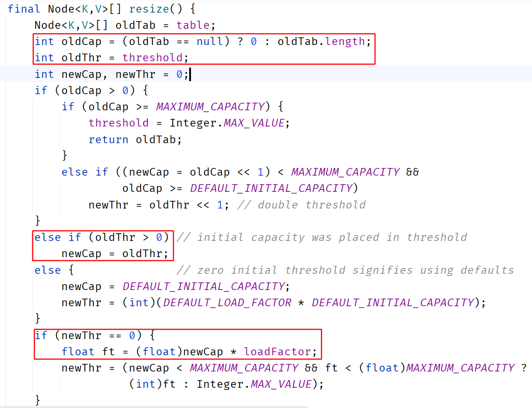Screen dimensions: 532x408
Task: Click DEFAULT_LOAD_FACTOR in the newThr calculation
Action: tap(227, 303)
